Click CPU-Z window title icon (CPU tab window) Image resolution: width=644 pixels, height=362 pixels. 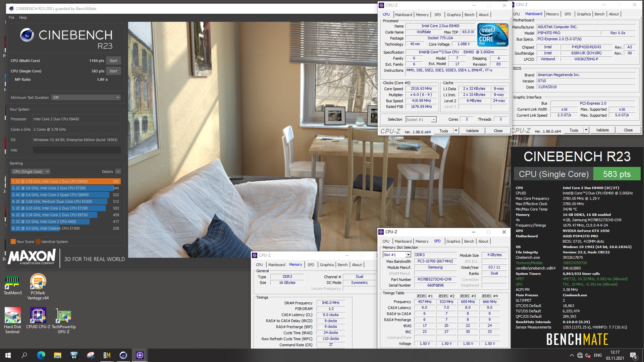(381, 5)
